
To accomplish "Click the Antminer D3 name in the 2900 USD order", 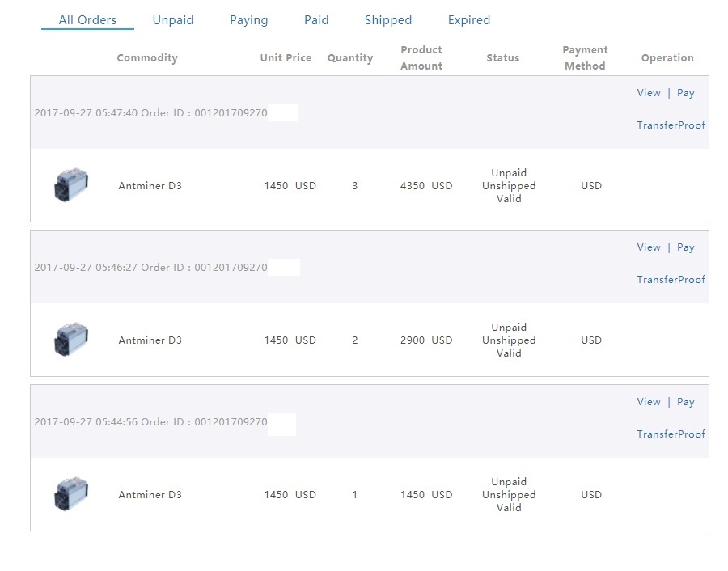I will coord(150,340).
